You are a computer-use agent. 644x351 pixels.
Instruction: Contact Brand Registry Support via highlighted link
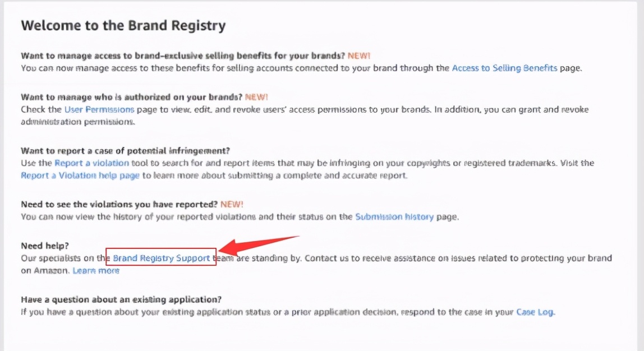click(x=161, y=258)
